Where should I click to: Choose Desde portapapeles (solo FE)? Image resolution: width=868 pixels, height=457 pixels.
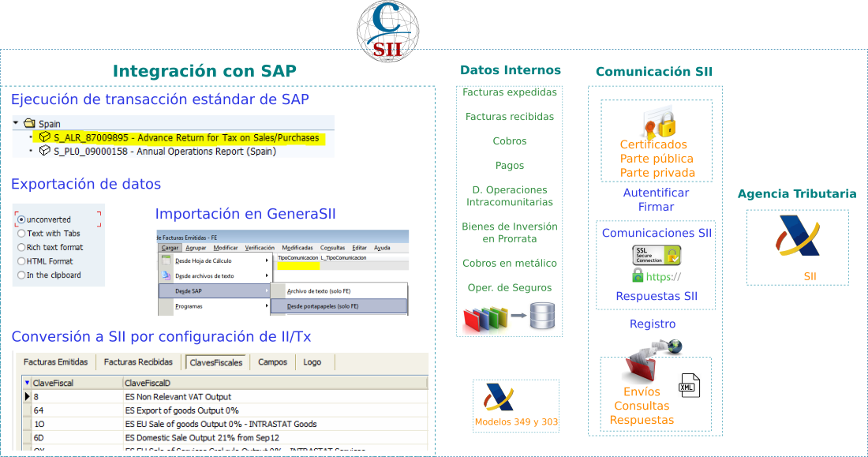(x=339, y=305)
